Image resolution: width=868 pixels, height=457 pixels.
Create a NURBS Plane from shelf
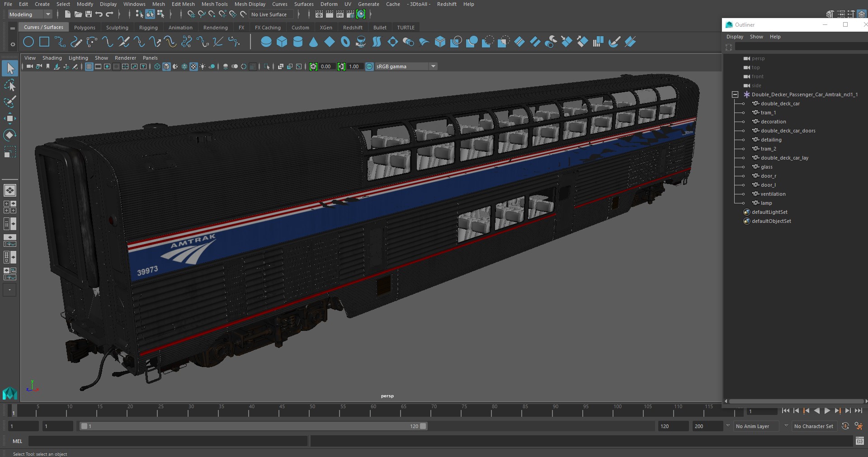pyautogui.click(x=330, y=42)
